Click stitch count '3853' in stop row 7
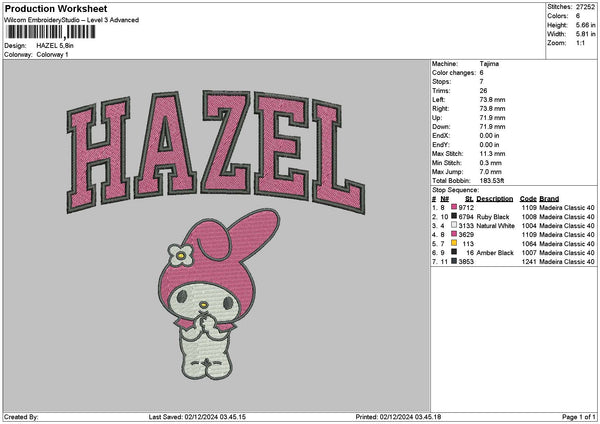The width and height of the screenshot is (600, 424). 466,261
